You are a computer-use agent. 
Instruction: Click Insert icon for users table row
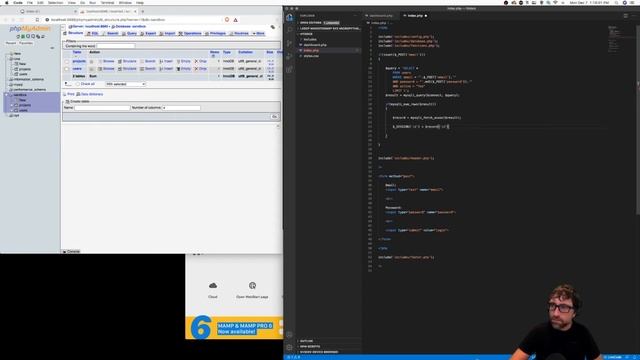coord(161,69)
